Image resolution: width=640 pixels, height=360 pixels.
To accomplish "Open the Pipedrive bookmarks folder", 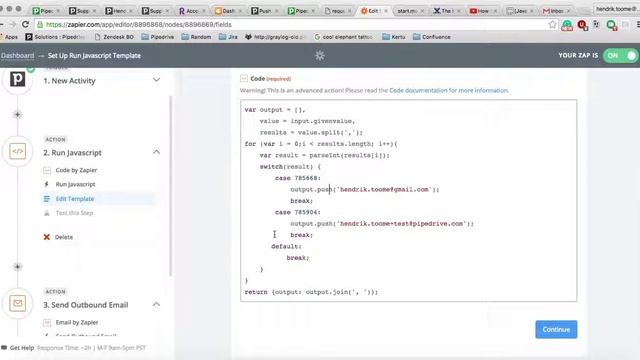I will (158, 37).
